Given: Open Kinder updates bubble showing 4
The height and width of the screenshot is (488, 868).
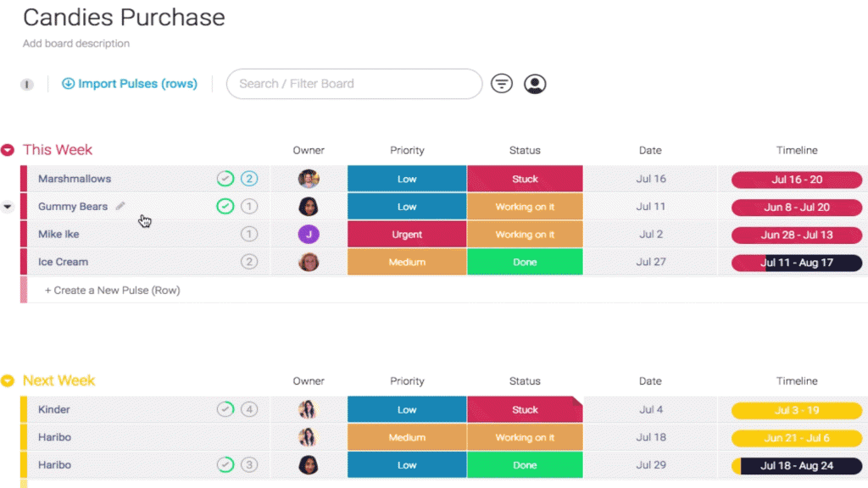Looking at the screenshot, I should tap(249, 409).
